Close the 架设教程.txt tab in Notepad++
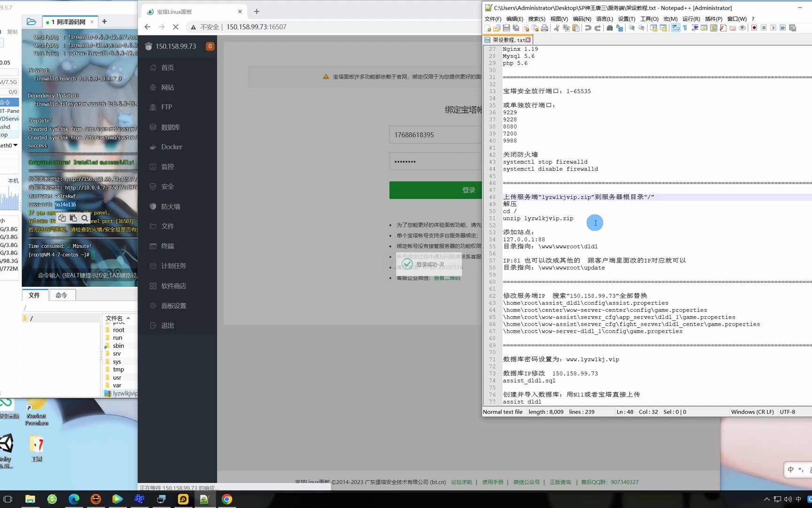 pos(528,40)
